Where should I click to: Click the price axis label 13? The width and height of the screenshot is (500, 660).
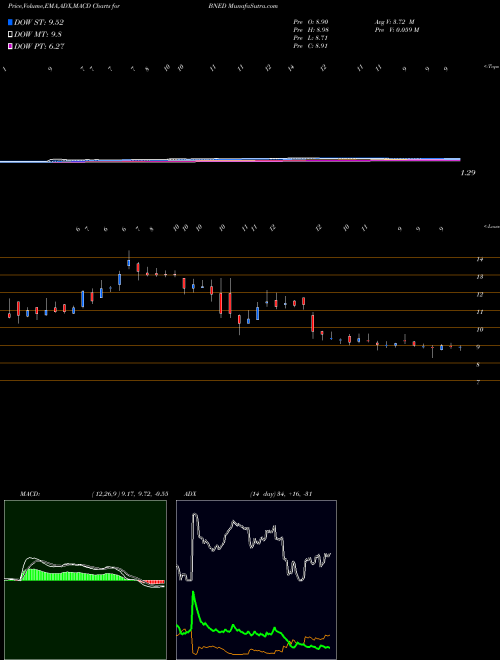click(479, 277)
